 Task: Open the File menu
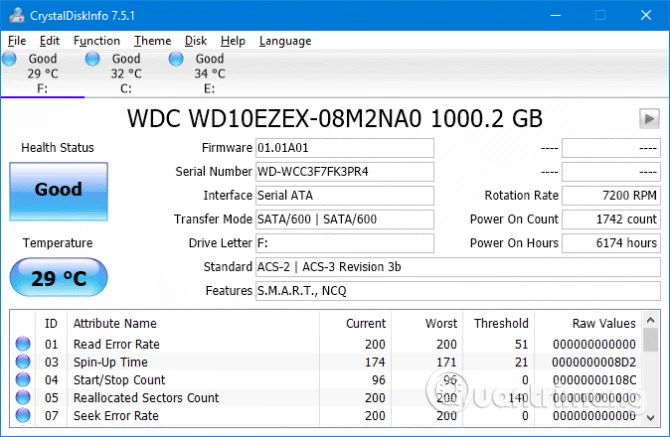pyautogui.click(x=17, y=41)
